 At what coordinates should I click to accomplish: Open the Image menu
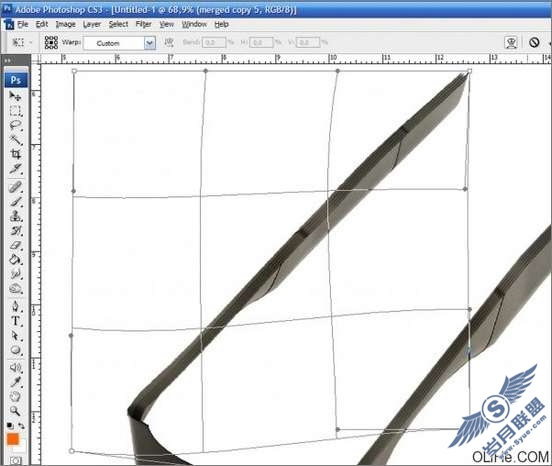65,24
